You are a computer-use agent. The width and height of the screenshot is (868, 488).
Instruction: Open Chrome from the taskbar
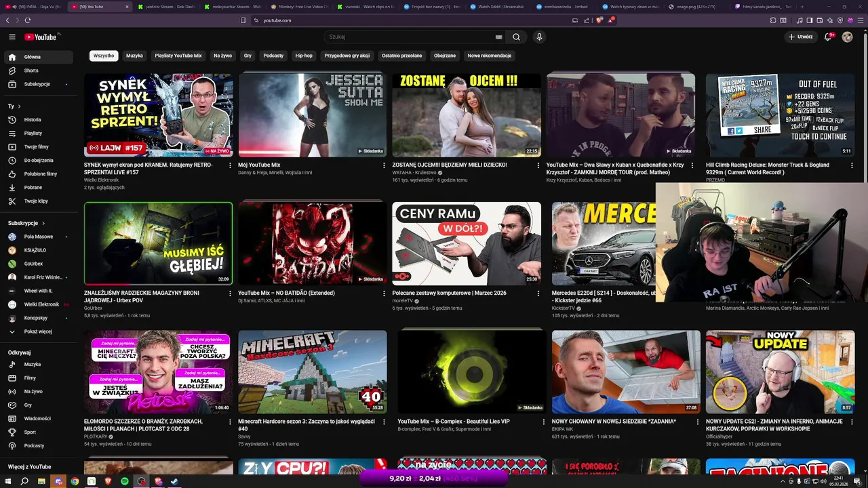point(75,481)
